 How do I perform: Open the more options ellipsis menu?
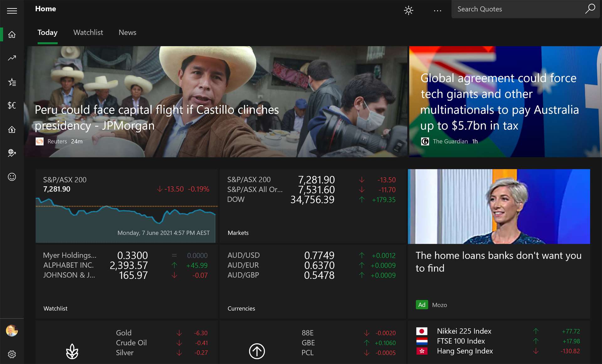click(438, 11)
